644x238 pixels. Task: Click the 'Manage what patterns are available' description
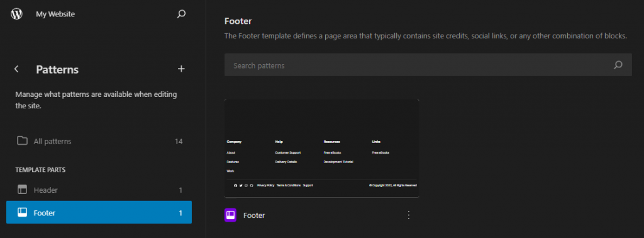point(96,100)
